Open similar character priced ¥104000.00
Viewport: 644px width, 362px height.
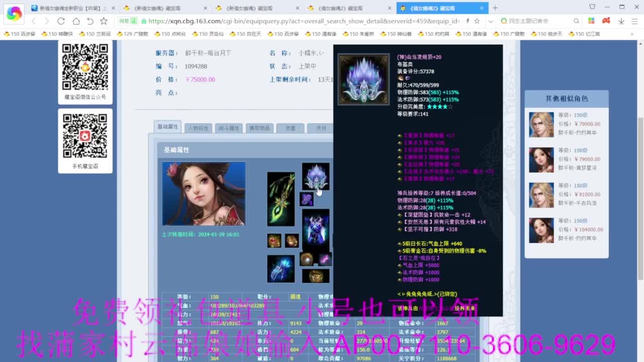coord(566,230)
